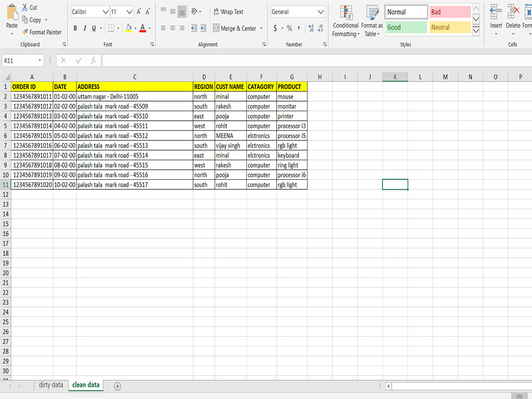Apply the Fill Color paint bucket
The width and height of the screenshot is (532, 399).
pyautogui.click(x=129, y=28)
